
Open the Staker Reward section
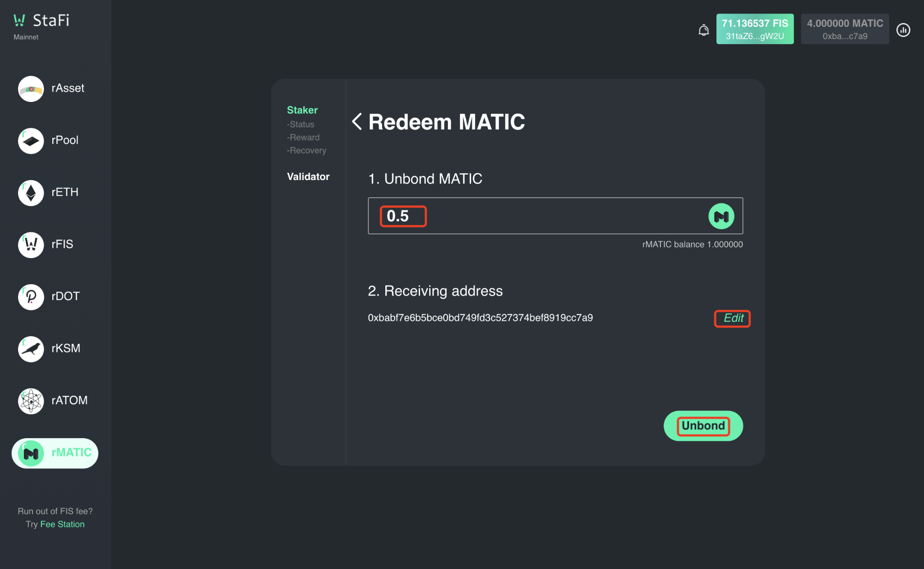click(x=304, y=137)
